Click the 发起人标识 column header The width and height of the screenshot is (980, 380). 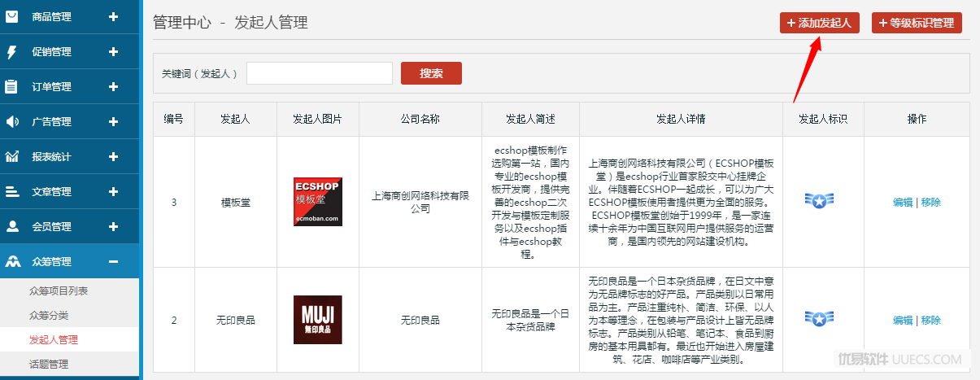pyautogui.click(x=823, y=119)
